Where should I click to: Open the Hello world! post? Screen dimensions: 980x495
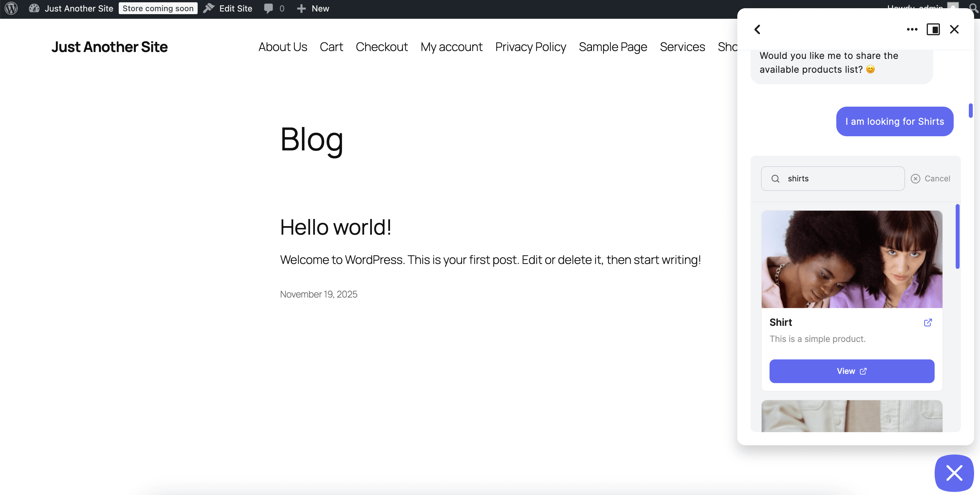click(335, 227)
